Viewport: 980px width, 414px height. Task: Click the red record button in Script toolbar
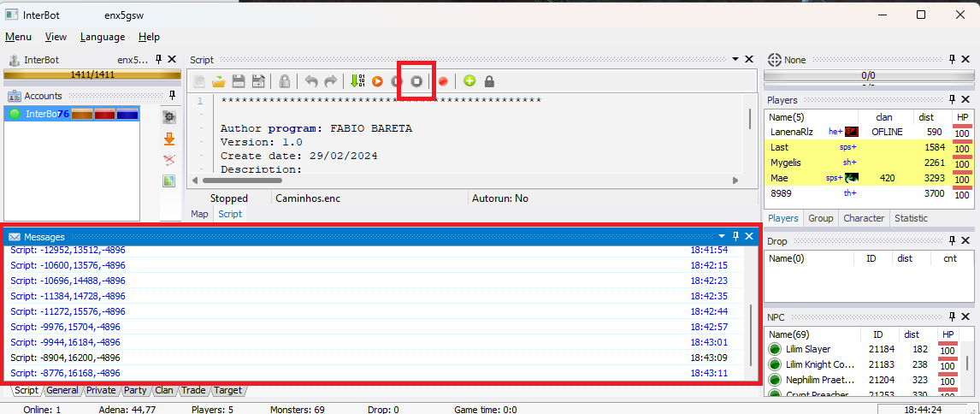pos(443,81)
